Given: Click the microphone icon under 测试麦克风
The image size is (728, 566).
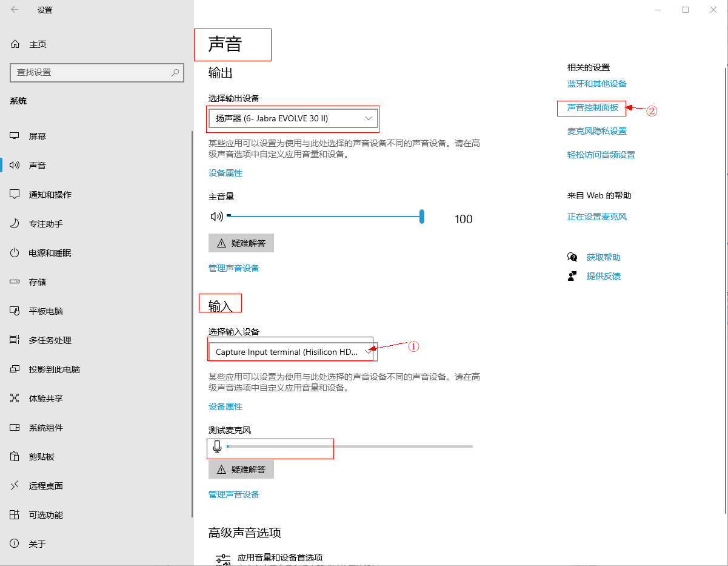Looking at the screenshot, I should (217, 448).
